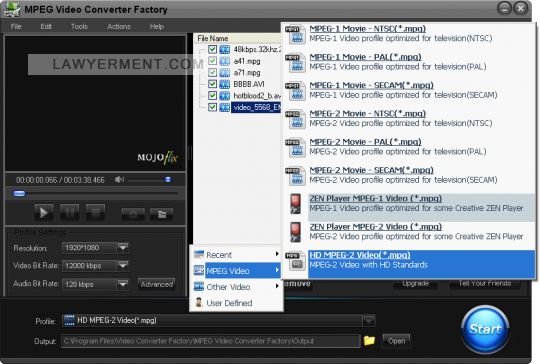Click the MPEG-1 Movie PAL profile icon
Viewport: 540px width, 364px height.
tap(295, 62)
